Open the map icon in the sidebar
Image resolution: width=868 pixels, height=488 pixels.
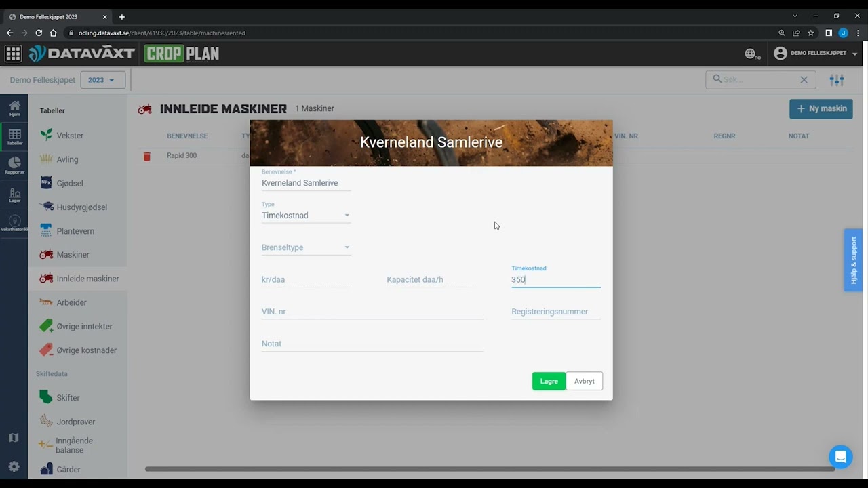click(x=14, y=438)
